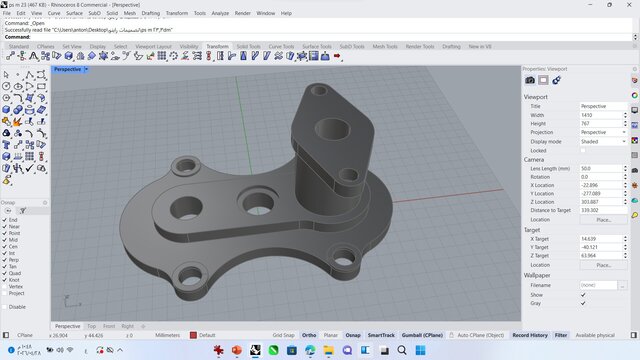Open Microsoft Edge from the taskbar
The height and width of the screenshot is (360, 640).
point(310,350)
